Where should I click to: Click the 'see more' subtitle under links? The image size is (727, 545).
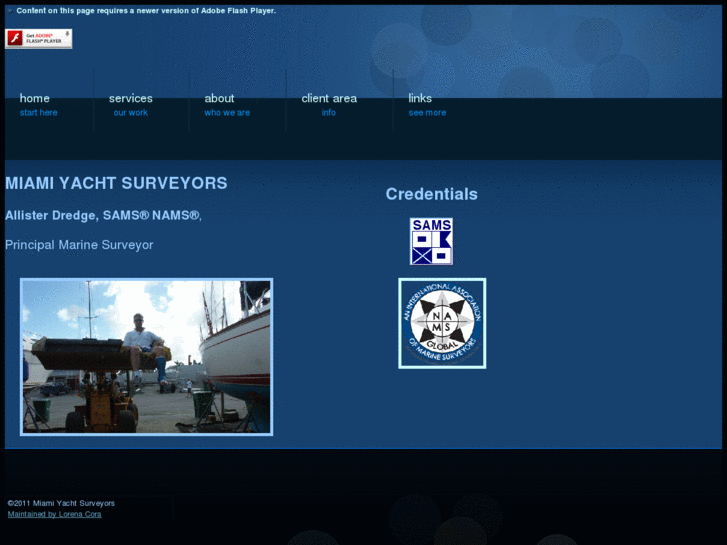tap(427, 113)
